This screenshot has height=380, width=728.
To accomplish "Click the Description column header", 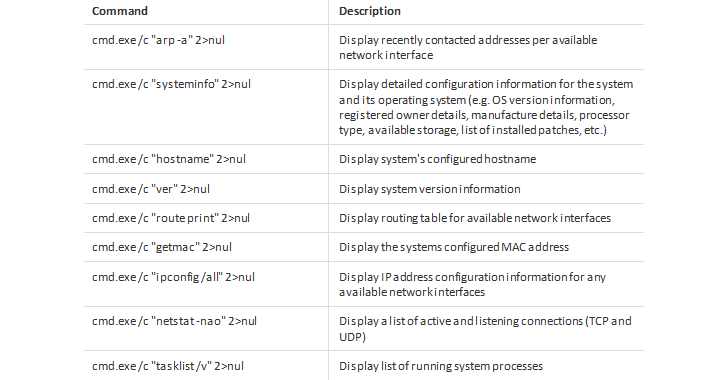I will (x=370, y=11).
